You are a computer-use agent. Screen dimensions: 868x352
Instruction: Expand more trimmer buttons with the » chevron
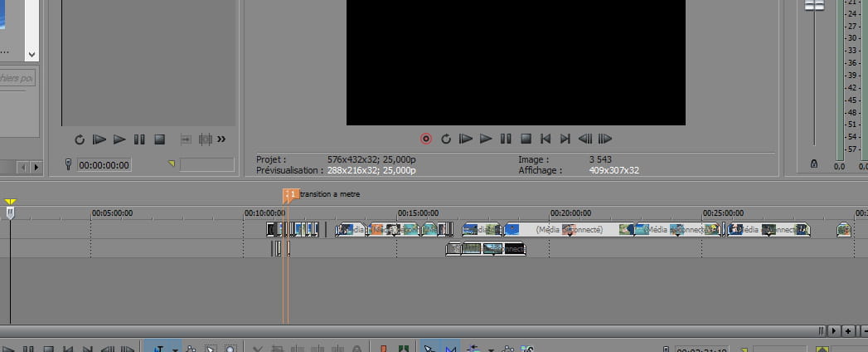(x=221, y=139)
